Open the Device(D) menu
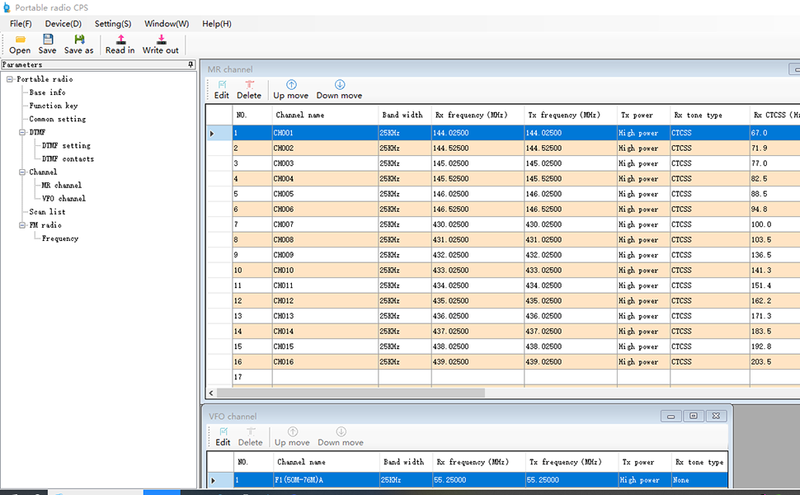The image size is (800, 495). [63, 23]
